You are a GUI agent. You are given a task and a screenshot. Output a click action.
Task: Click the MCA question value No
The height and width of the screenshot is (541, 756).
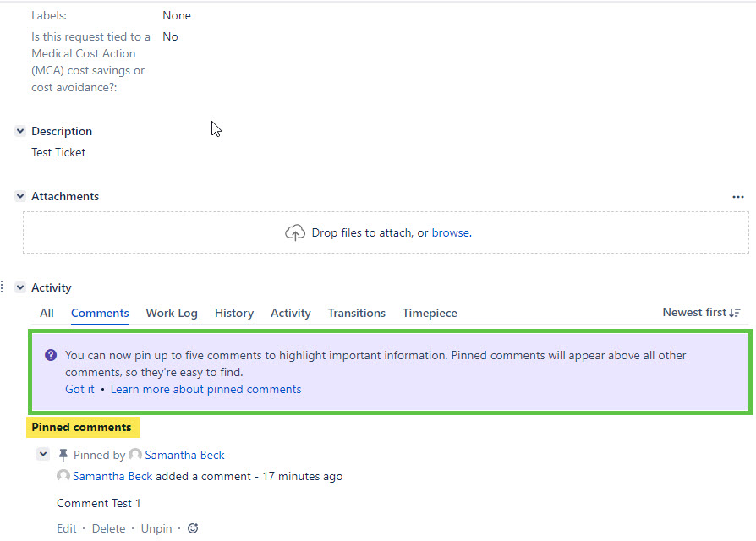click(170, 36)
